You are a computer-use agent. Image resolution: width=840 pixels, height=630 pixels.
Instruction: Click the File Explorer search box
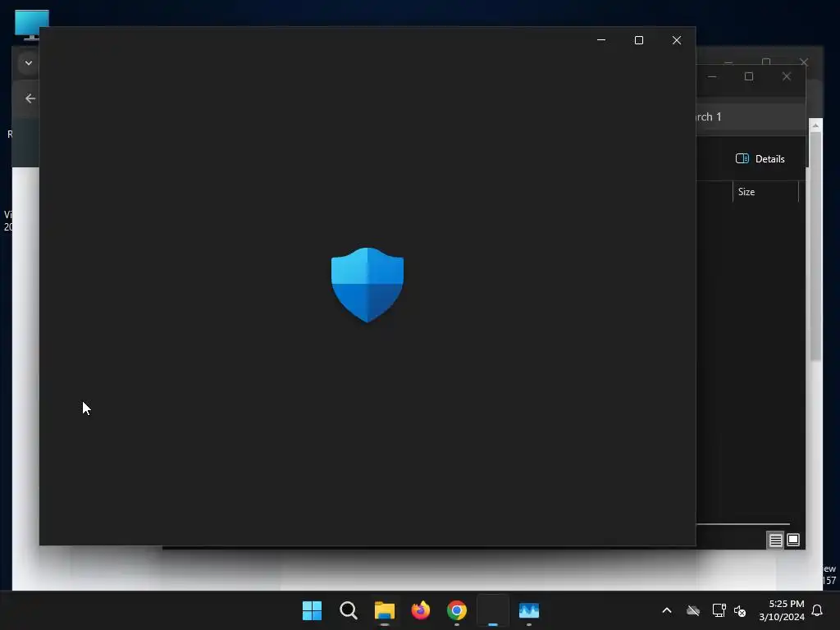(750, 116)
